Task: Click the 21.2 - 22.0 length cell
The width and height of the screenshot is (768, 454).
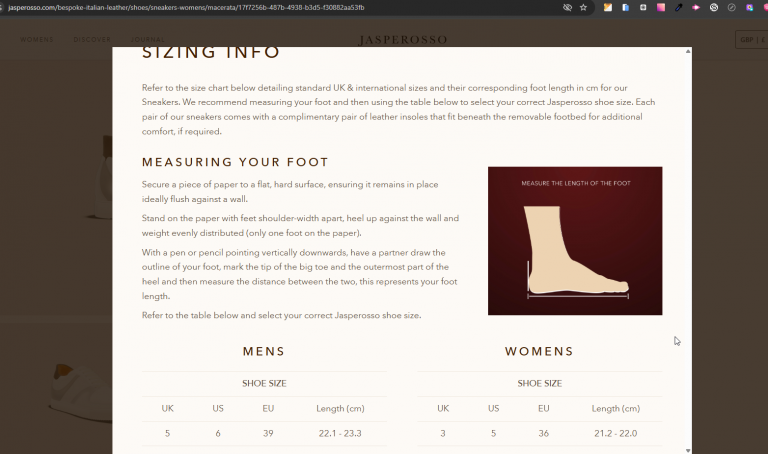Action: coord(616,433)
